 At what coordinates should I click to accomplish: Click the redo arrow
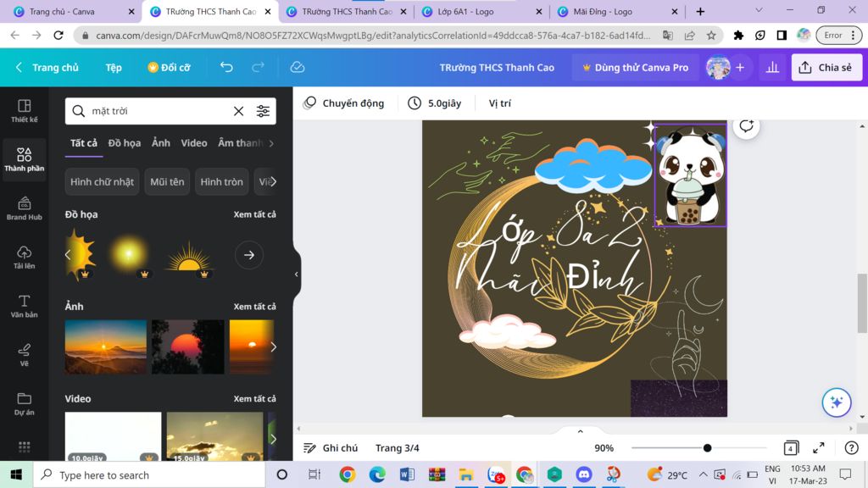pos(258,67)
